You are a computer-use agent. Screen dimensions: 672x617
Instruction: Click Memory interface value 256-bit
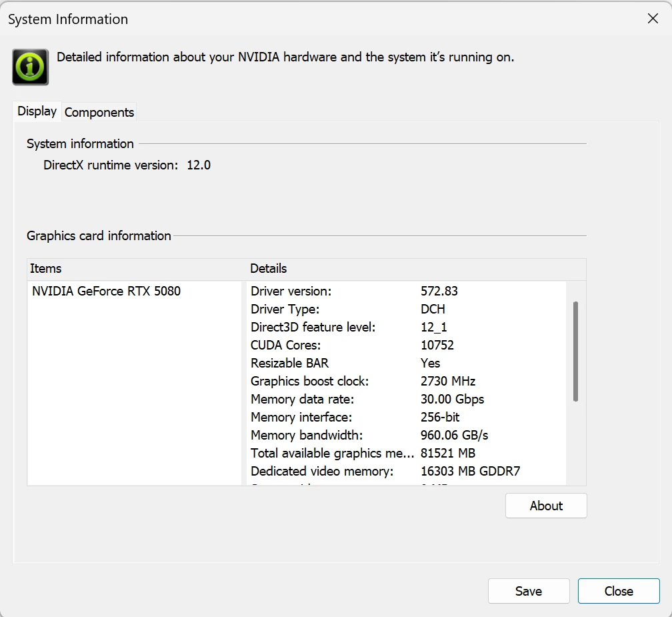(440, 417)
